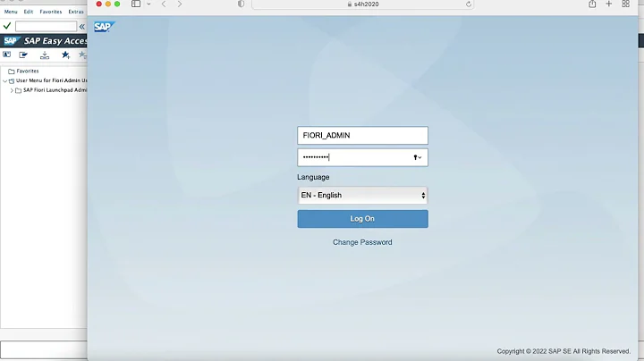This screenshot has height=361, width=644.
Task: Open the Language dropdown EN - English
Action: coord(362,196)
